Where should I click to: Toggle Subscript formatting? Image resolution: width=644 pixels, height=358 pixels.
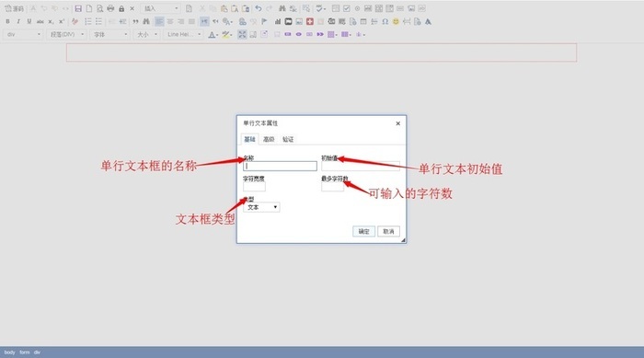click(51, 21)
